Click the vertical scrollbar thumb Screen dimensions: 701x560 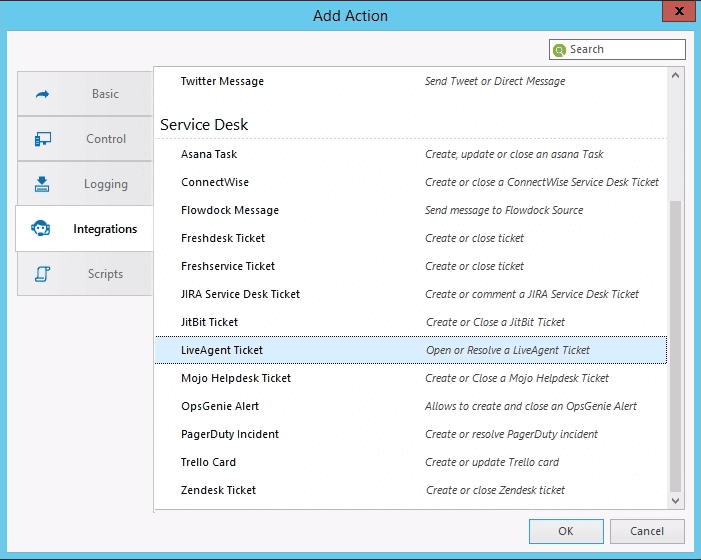pos(675,340)
